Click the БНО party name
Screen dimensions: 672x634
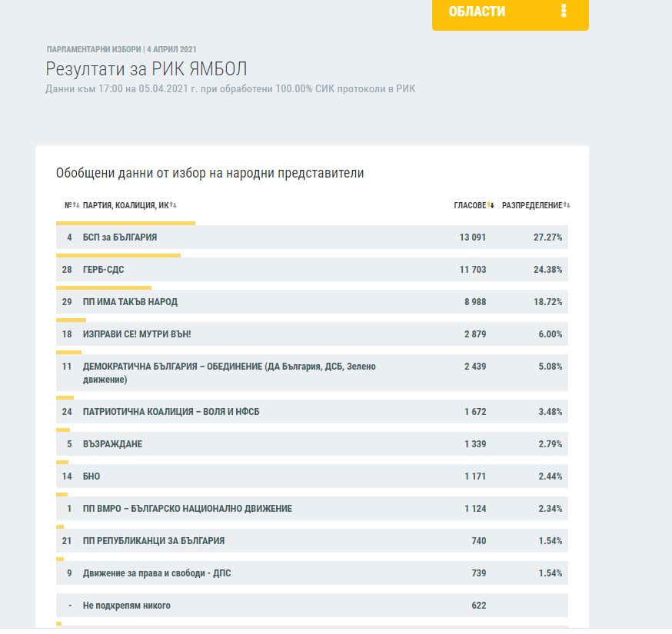91,476
